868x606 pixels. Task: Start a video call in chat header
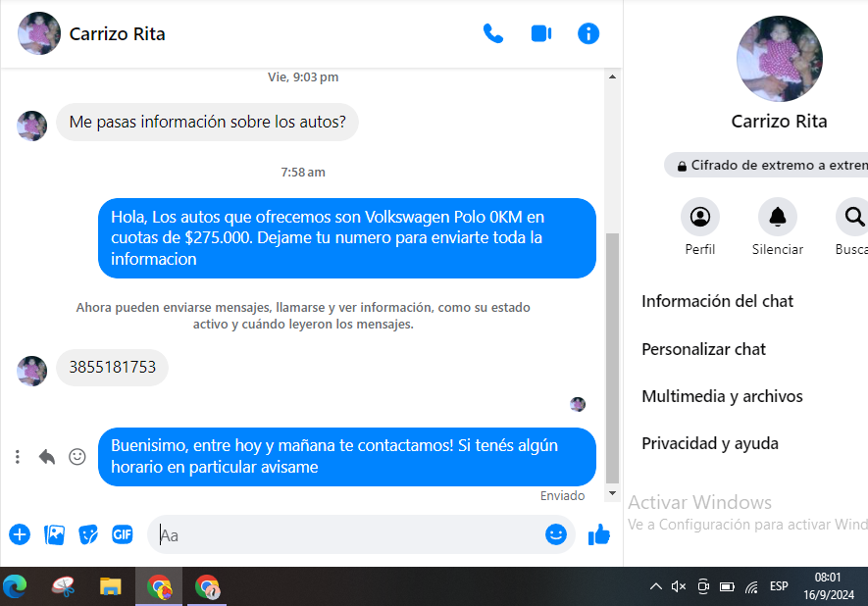(540, 33)
